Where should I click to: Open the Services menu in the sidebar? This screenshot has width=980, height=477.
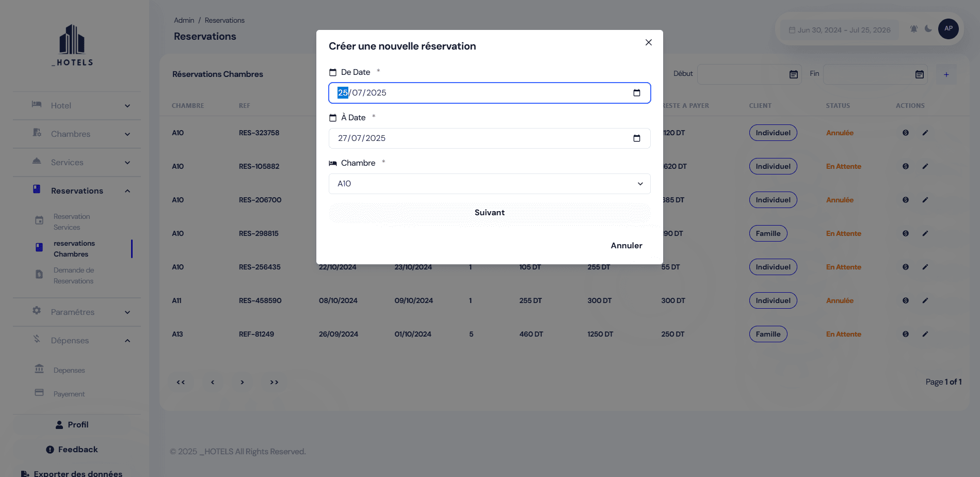coord(67,162)
